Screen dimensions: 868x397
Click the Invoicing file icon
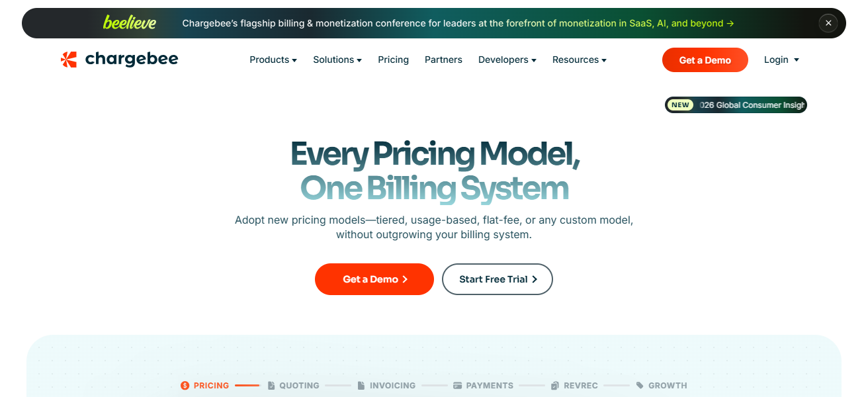361,386
